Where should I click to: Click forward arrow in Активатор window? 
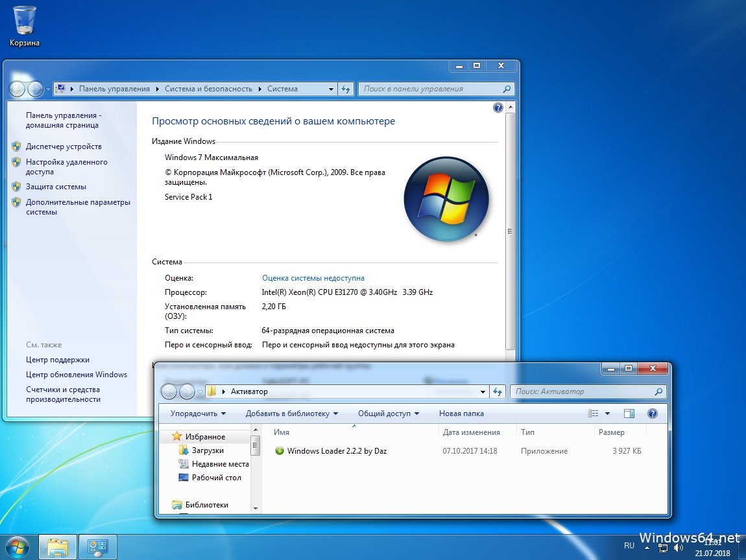(x=187, y=391)
